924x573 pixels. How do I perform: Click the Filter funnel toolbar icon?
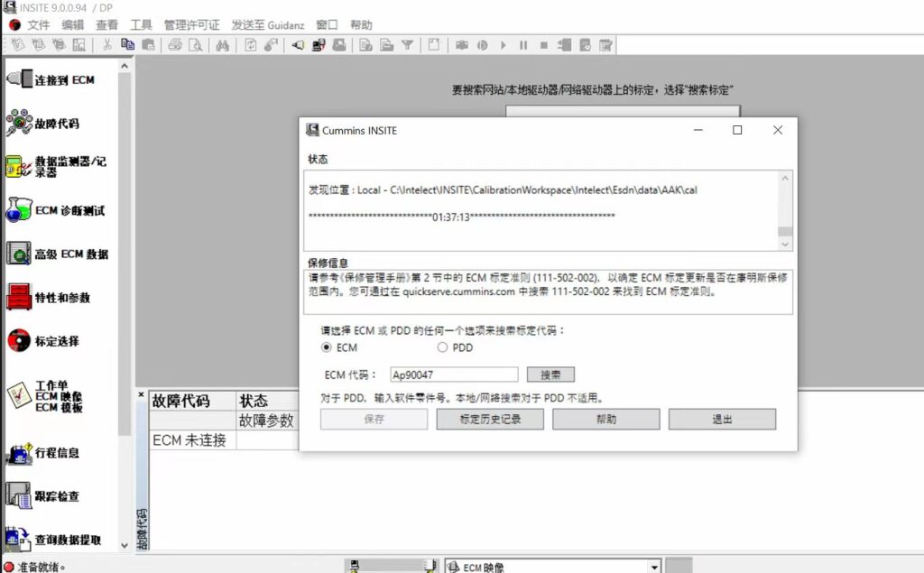click(x=407, y=45)
